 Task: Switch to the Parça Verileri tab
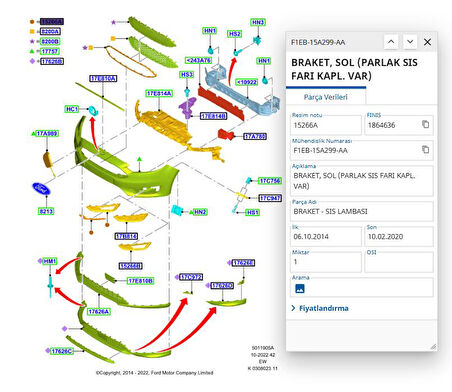[326, 97]
